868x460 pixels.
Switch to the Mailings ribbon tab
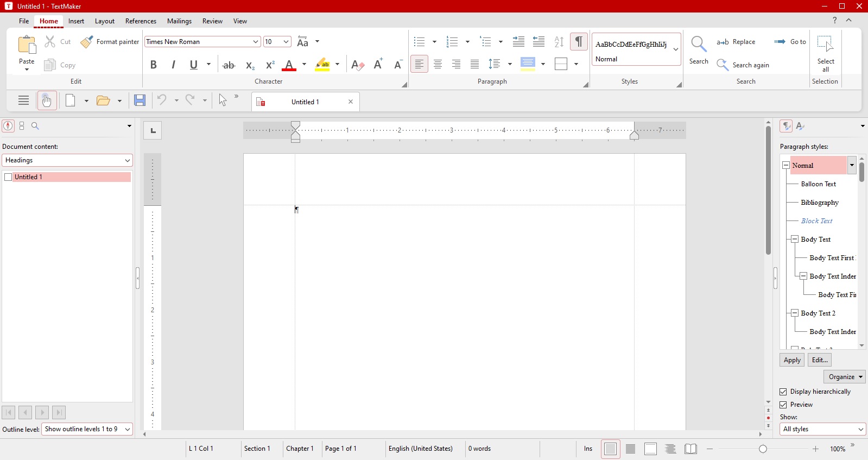click(x=179, y=21)
